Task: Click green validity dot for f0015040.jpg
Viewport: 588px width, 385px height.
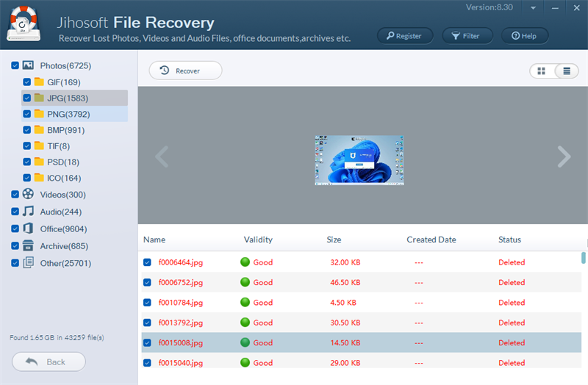Action: 245,362
